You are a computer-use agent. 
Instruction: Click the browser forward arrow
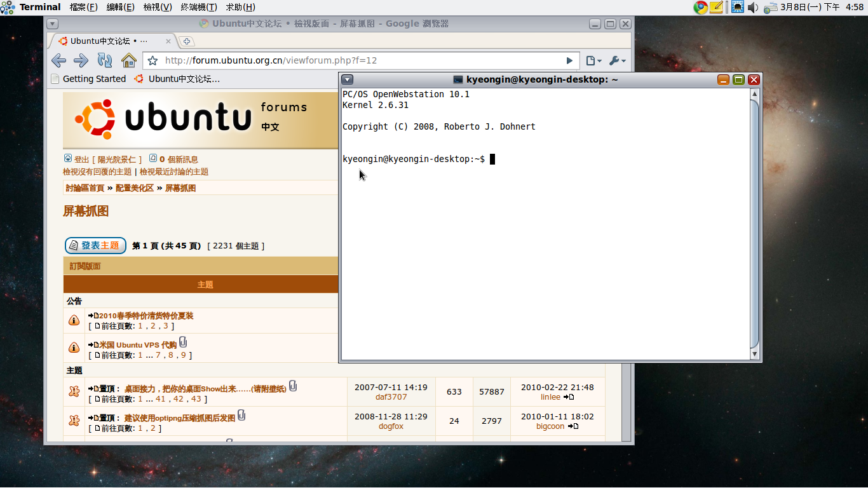click(81, 60)
